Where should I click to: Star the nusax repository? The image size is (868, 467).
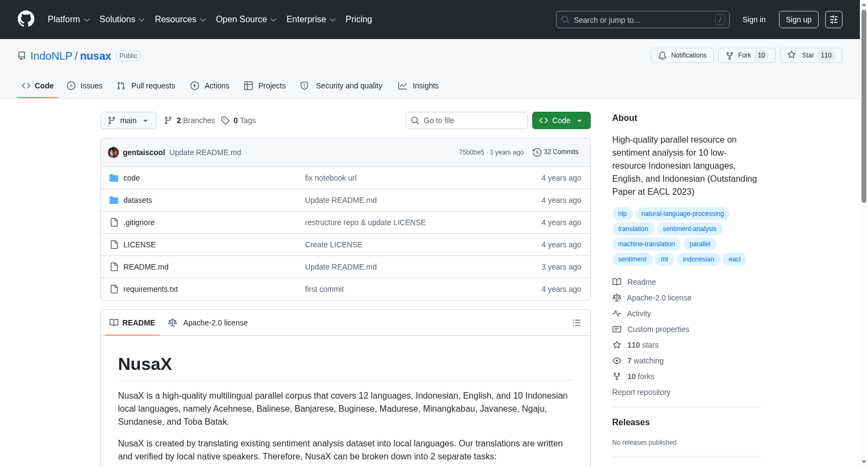click(x=811, y=55)
